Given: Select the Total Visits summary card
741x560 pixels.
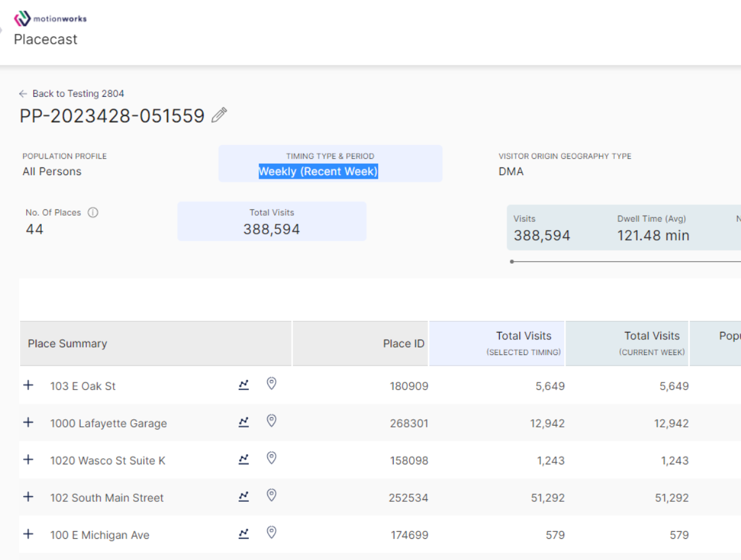Looking at the screenshot, I should tap(272, 221).
